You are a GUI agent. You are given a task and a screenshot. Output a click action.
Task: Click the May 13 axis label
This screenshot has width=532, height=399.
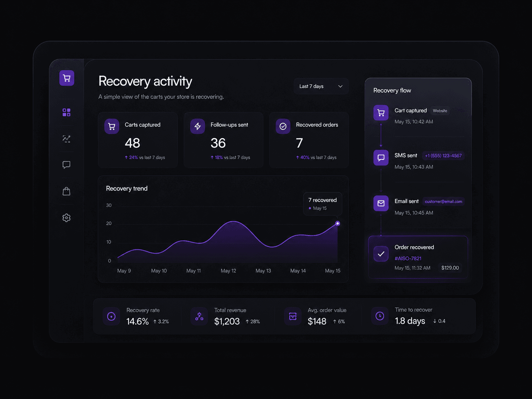[263, 271]
